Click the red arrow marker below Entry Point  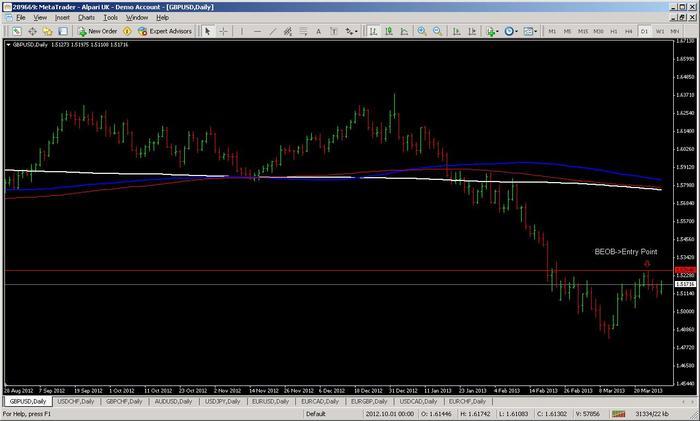pyautogui.click(x=647, y=264)
